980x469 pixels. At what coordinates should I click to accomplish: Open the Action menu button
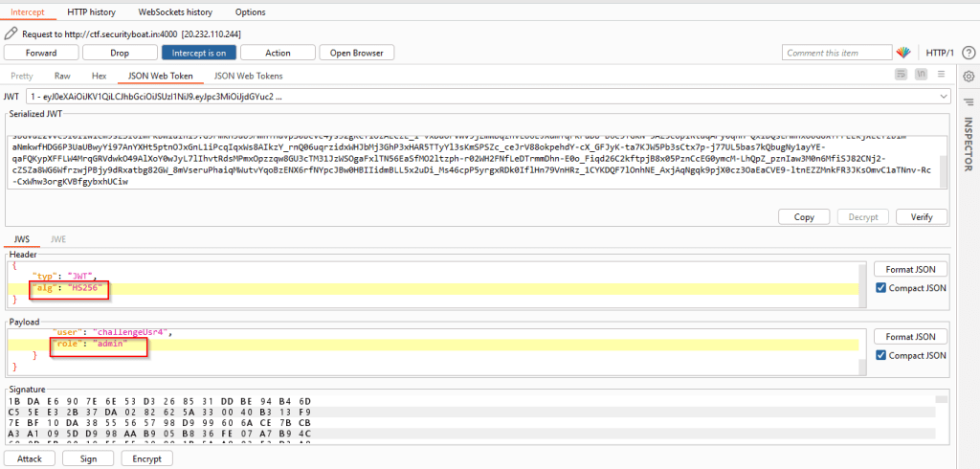[x=278, y=54]
